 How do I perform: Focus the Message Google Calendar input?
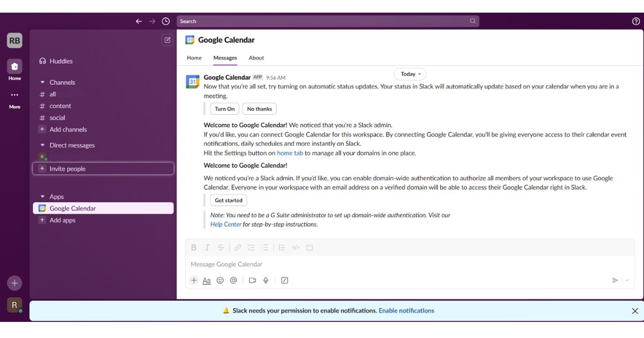pos(410,264)
